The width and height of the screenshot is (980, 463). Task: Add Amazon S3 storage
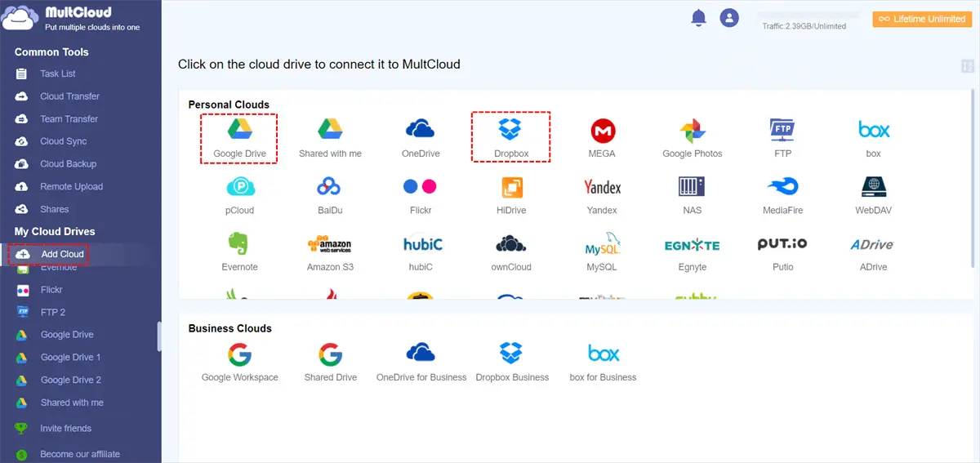(x=330, y=252)
